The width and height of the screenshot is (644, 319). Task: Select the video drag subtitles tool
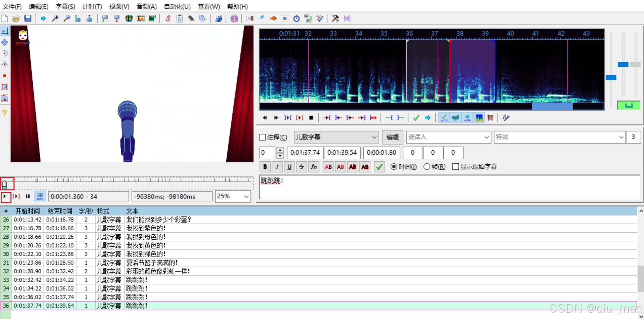click(x=5, y=42)
